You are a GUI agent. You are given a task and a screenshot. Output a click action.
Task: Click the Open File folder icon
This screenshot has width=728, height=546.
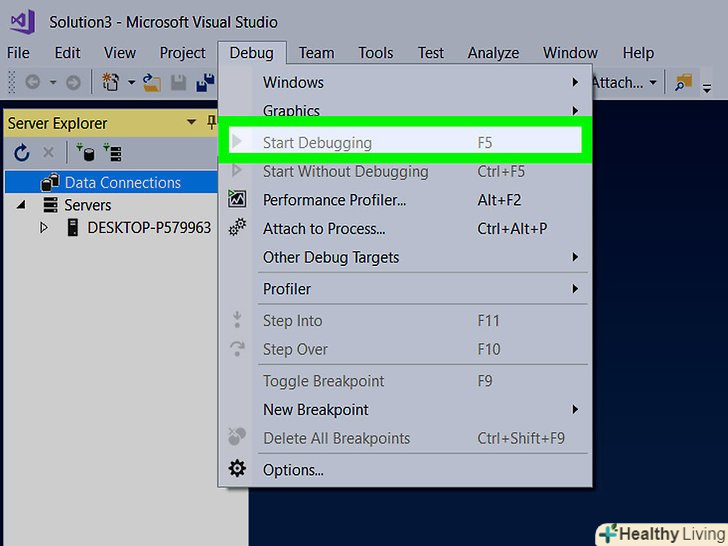[152, 83]
